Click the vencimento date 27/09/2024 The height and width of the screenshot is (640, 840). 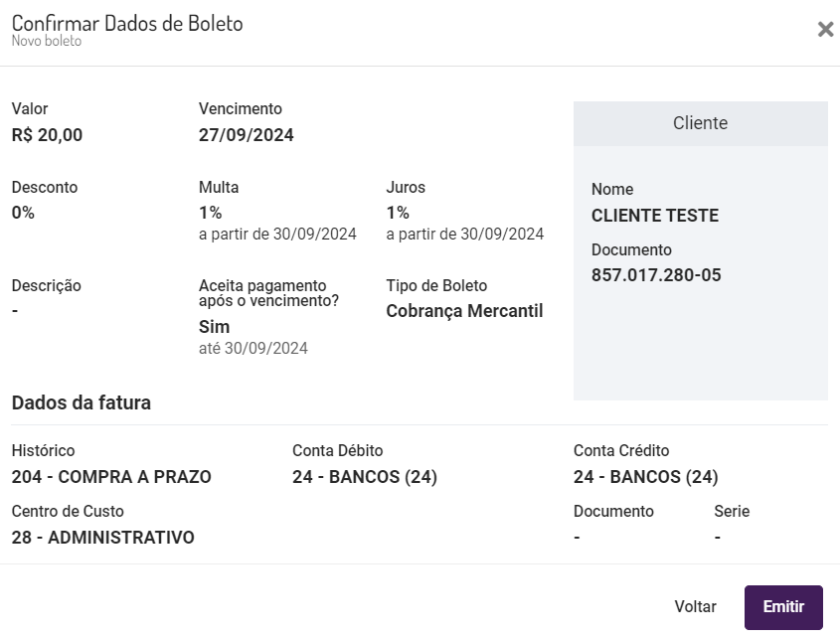(x=246, y=135)
